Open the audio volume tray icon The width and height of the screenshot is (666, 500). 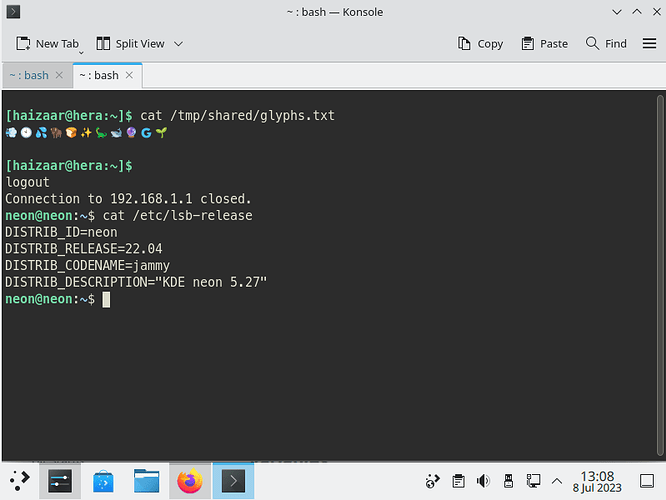coord(483,481)
